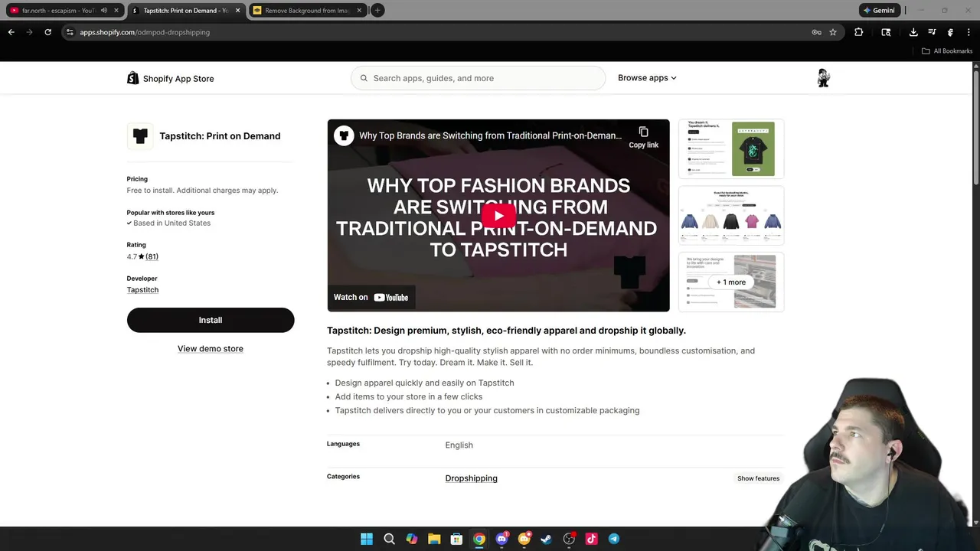Expand the Browse apps dropdown

point(647,78)
